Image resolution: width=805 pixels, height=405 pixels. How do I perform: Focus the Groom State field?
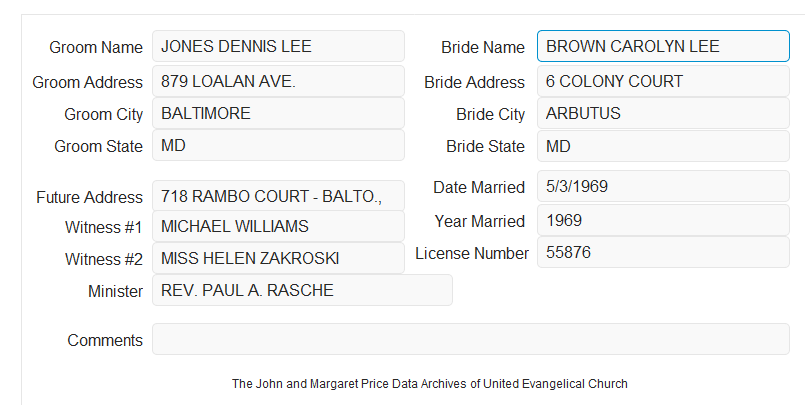[278, 145]
